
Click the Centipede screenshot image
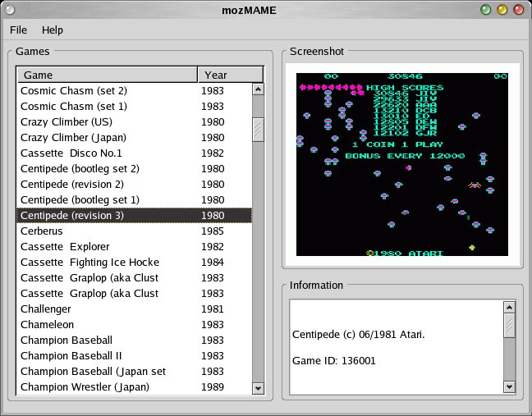click(x=402, y=164)
